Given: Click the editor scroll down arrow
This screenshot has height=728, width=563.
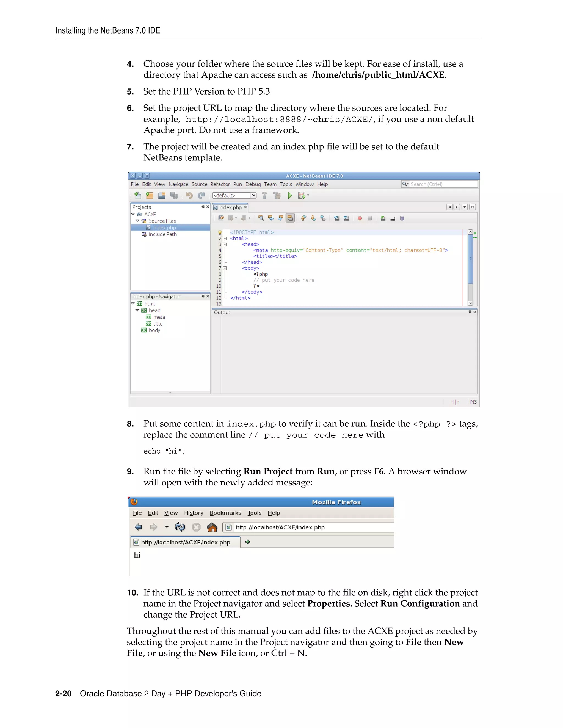Looking at the screenshot, I should (x=470, y=303).
